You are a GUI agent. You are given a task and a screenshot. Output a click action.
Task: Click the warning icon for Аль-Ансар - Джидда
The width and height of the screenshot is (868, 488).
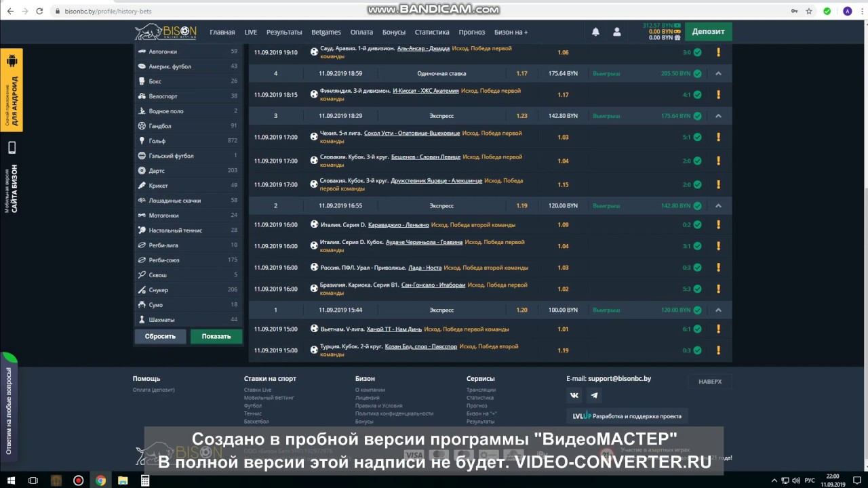[718, 52]
